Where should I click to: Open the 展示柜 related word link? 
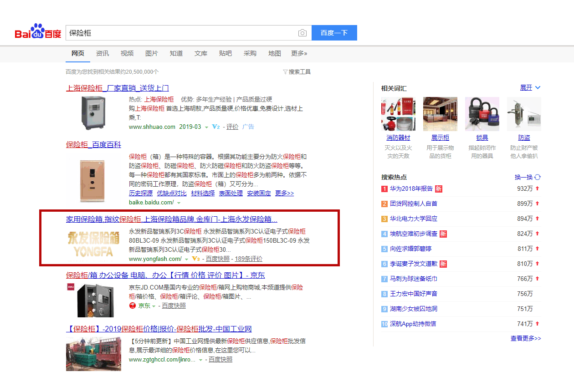pyautogui.click(x=440, y=137)
